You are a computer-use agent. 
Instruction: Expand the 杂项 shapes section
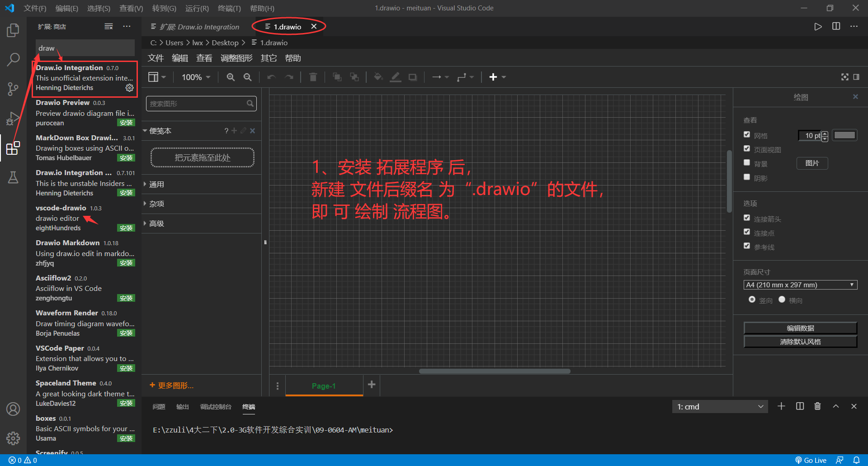pyautogui.click(x=202, y=204)
